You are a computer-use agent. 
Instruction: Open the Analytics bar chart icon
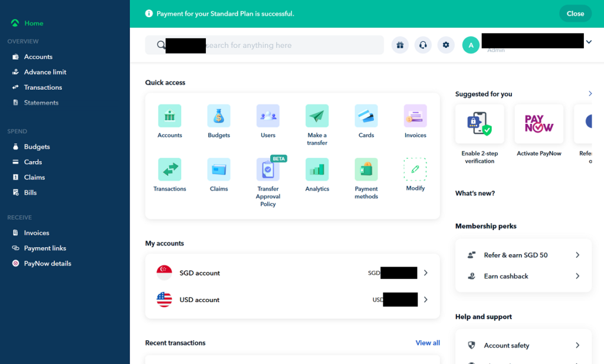pos(317,170)
